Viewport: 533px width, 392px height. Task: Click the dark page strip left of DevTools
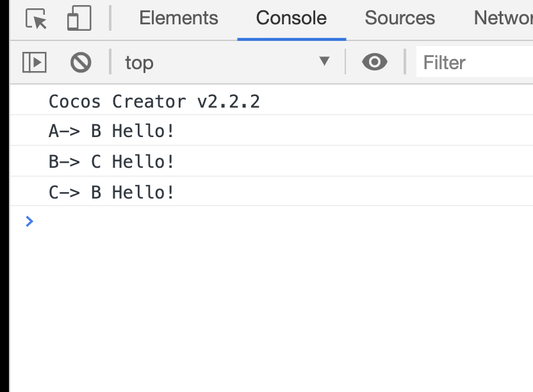pos(4,196)
